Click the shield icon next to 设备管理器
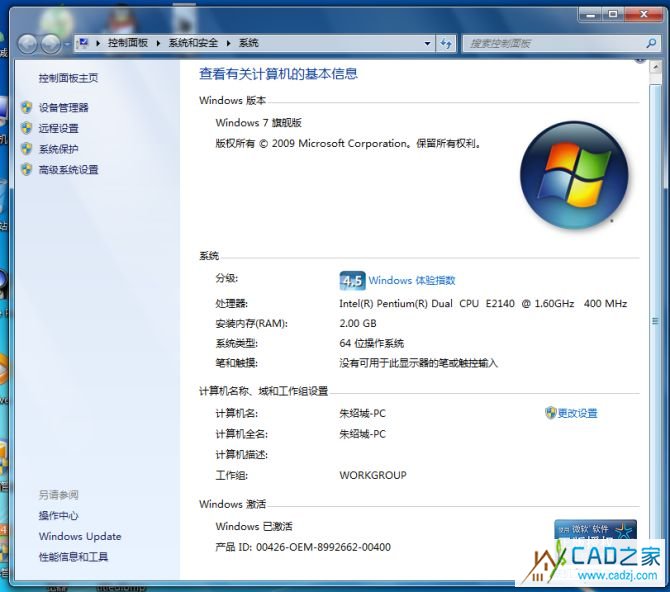The image size is (670, 592). tap(27, 107)
